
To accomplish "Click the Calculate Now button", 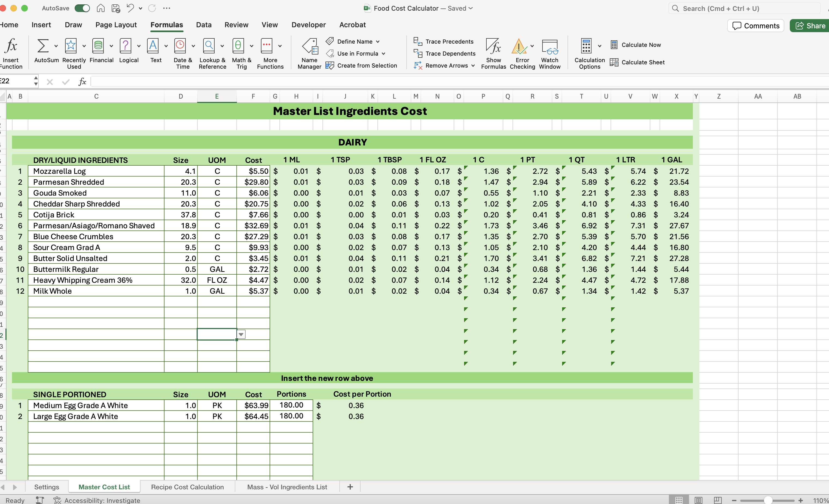I will tap(636, 44).
